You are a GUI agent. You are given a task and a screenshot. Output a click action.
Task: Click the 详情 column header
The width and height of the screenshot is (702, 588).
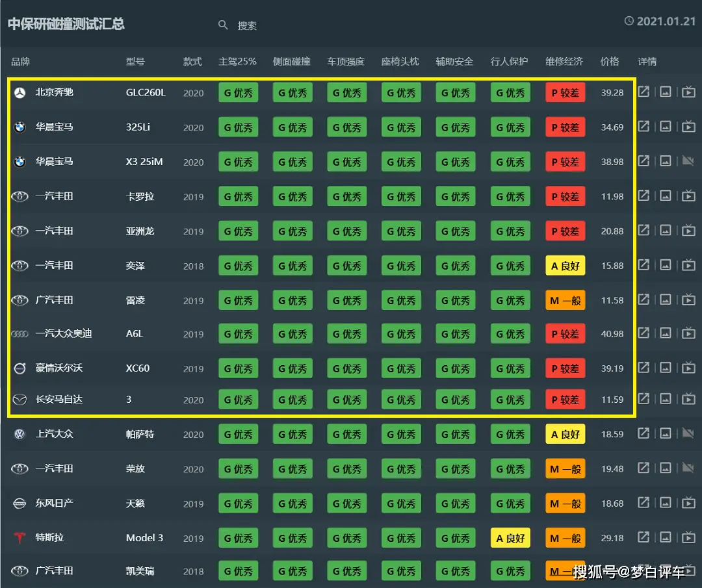coord(647,61)
